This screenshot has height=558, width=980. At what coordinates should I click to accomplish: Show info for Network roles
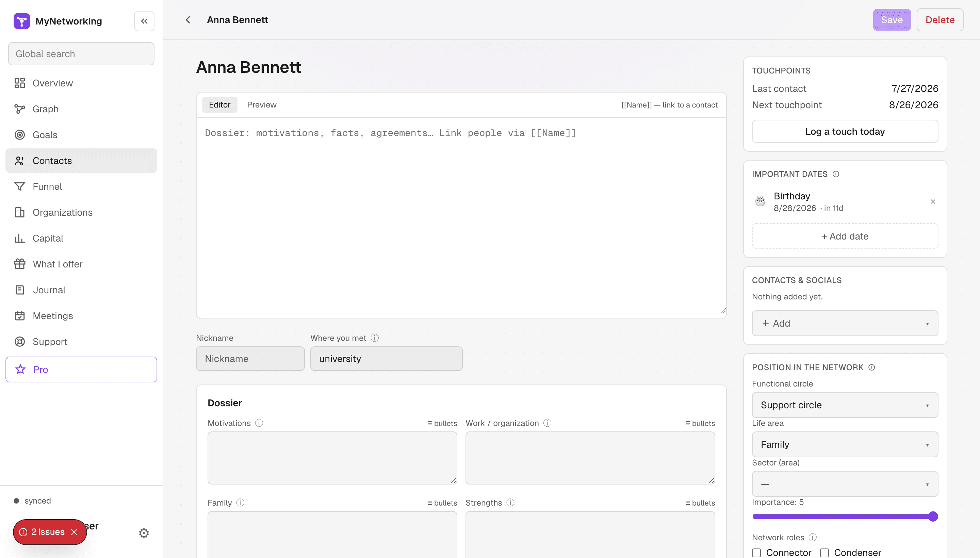click(x=813, y=537)
